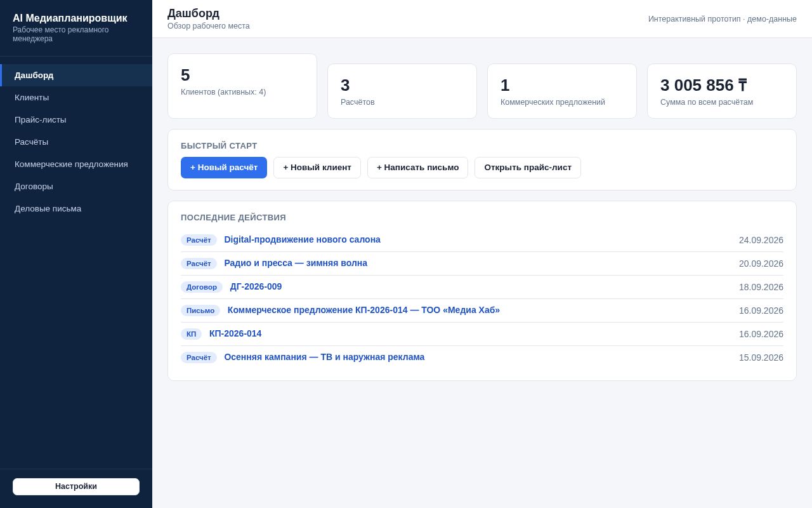Click the Расчётов stat card showing 3
This screenshot has height=508, width=812.
click(x=402, y=91)
